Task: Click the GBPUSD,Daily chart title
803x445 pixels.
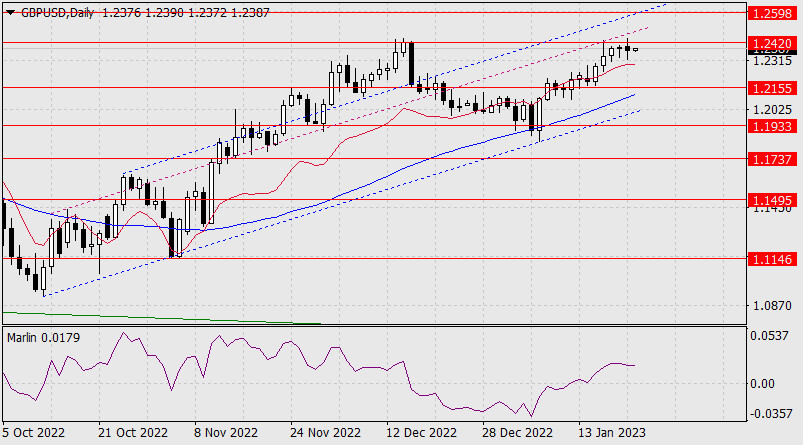Action: coord(57,13)
